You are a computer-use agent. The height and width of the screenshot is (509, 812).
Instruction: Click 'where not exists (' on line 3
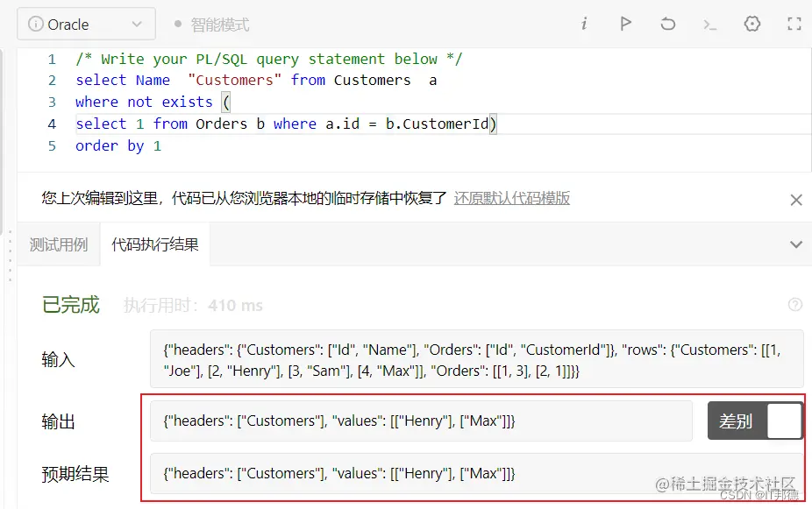tap(153, 102)
